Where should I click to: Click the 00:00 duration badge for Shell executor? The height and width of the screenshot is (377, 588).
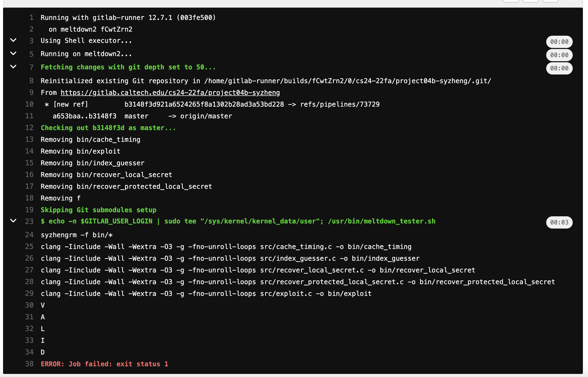(559, 42)
